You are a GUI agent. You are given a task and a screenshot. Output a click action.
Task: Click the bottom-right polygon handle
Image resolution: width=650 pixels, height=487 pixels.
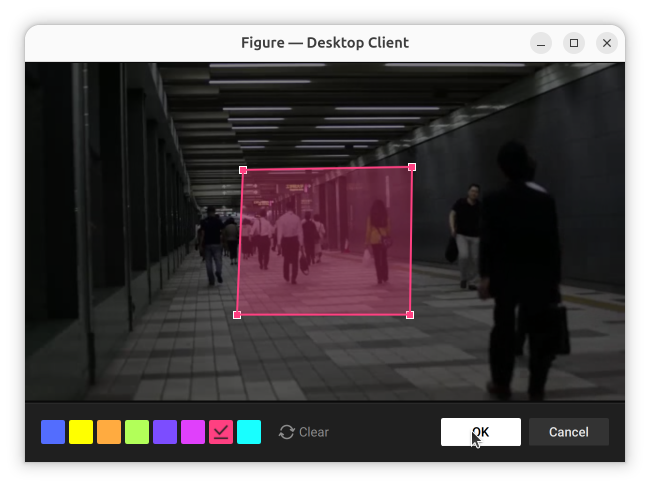coord(410,315)
